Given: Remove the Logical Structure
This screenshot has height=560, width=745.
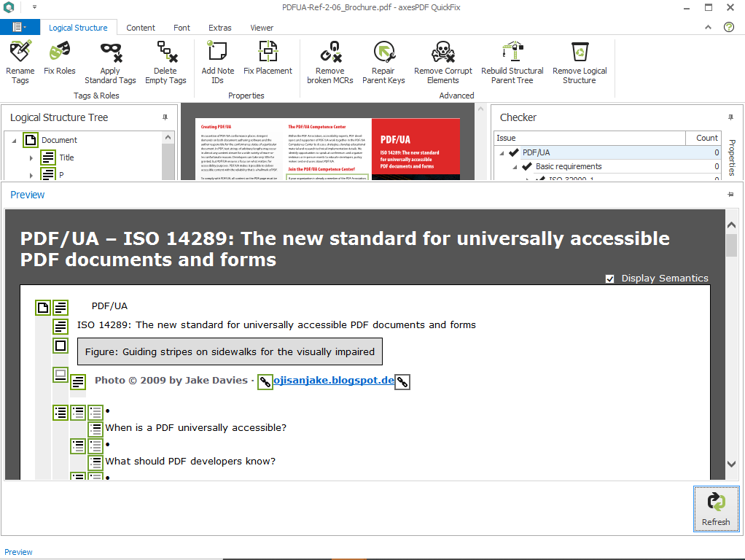Looking at the screenshot, I should 580,63.
